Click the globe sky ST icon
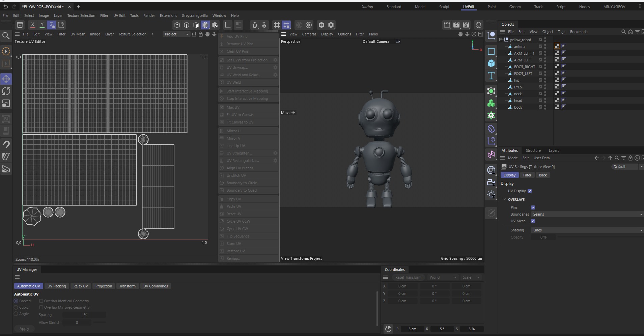Image resolution: width=644 pixels, height=336 pixels. pos(491,170)
